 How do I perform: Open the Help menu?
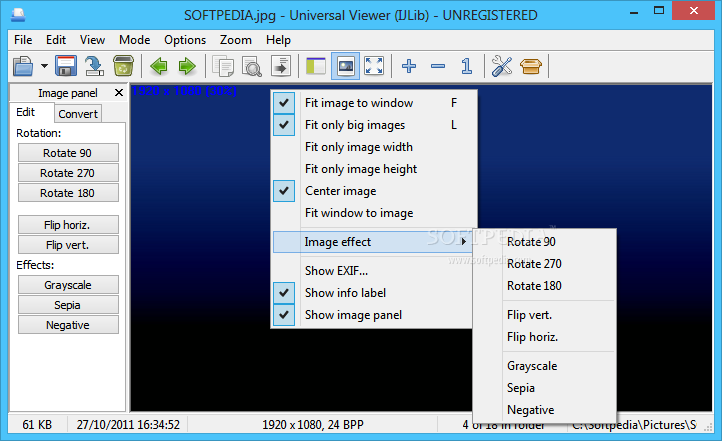pos(278,40)
